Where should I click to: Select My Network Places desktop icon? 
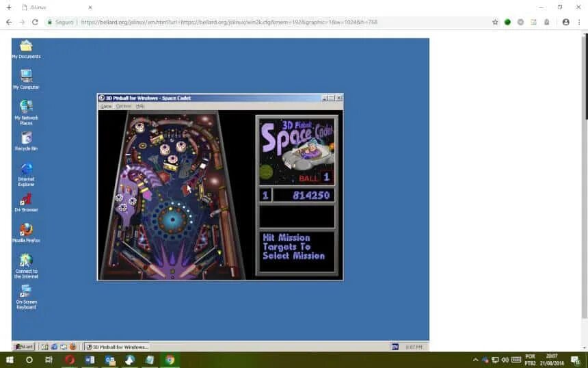26,112
